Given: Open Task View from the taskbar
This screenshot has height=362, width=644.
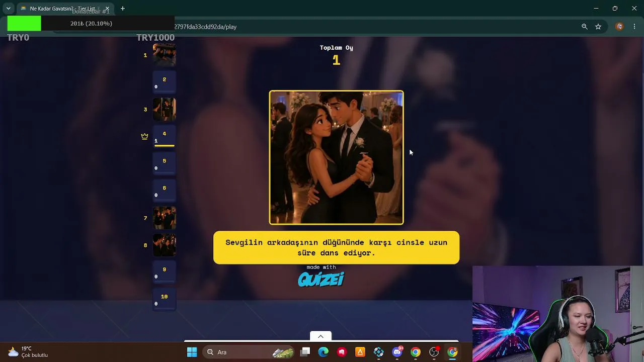Looking at the screenshot, I should click(305, 352).
